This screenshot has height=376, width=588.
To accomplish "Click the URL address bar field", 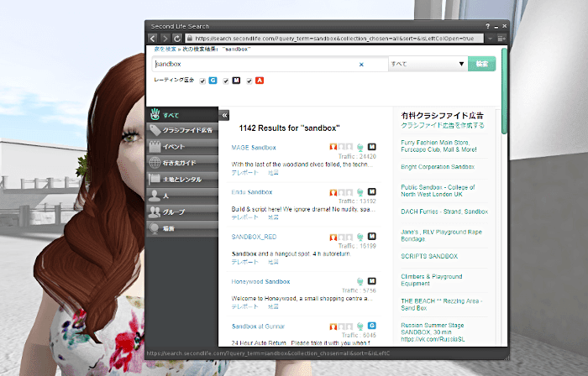I will [334, 39].
